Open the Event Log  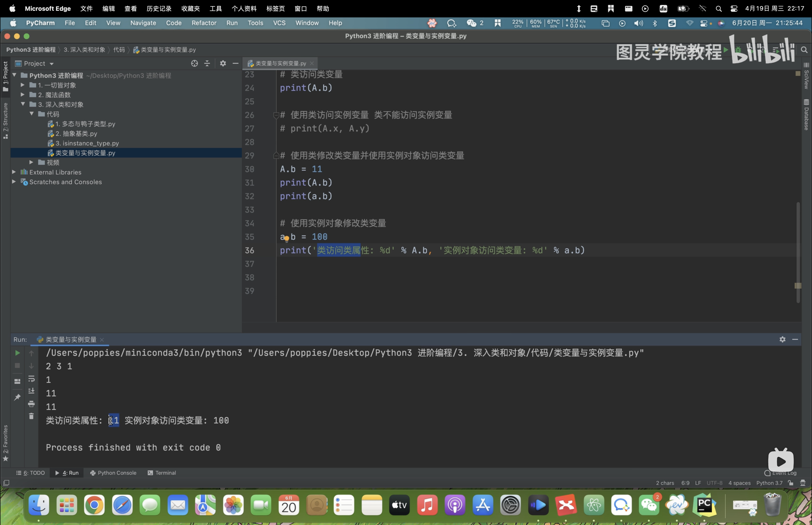pos(780,473)
